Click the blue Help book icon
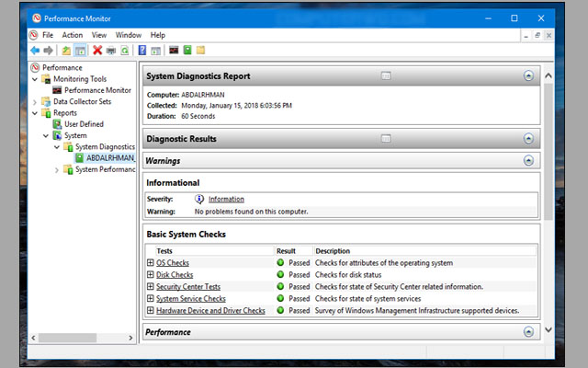The width and height of the screenshot is (588, 368). pos(142,51)
